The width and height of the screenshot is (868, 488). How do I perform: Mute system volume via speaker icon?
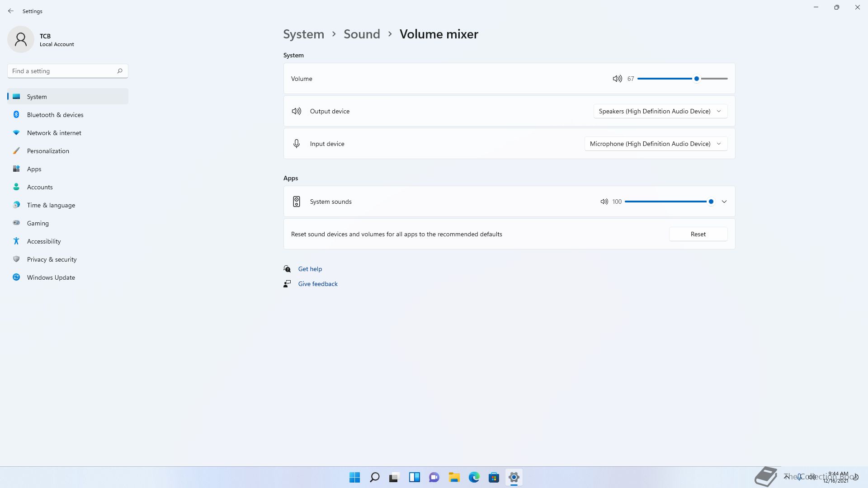[x=617, y=79]
